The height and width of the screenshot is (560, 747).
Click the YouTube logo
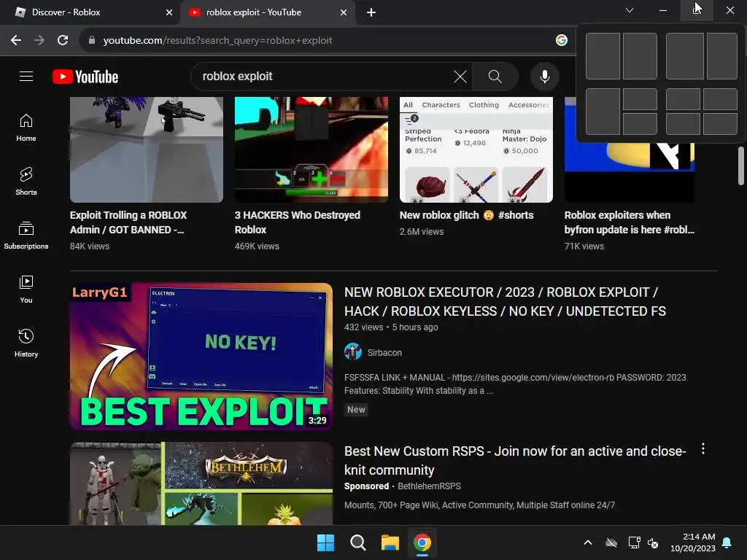[85, 77]
